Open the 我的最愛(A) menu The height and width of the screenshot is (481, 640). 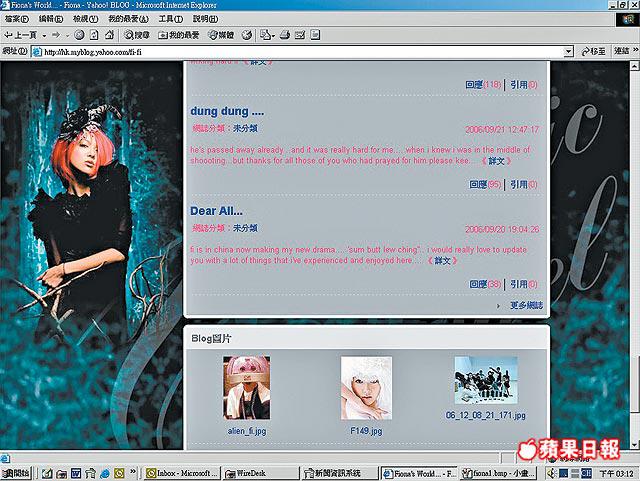coord(128,19)
